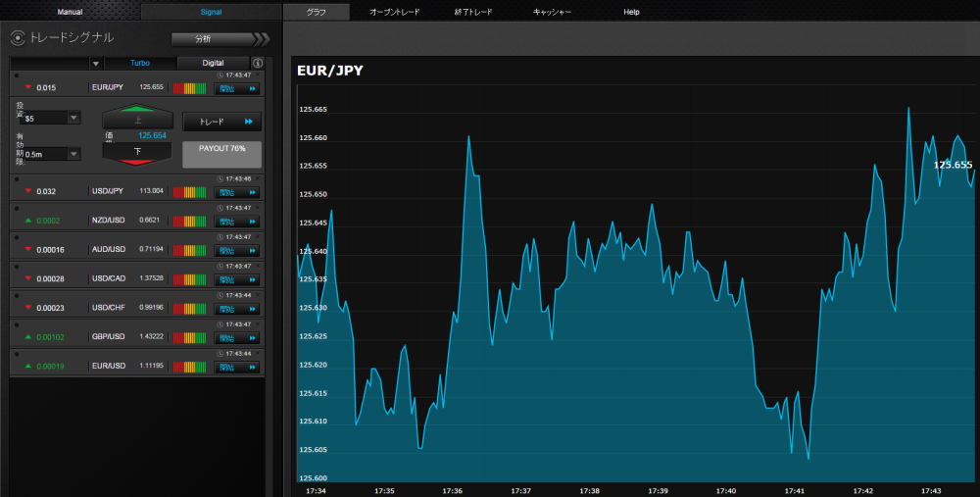Open the キャッシャー cashier tab

[552, 12]
